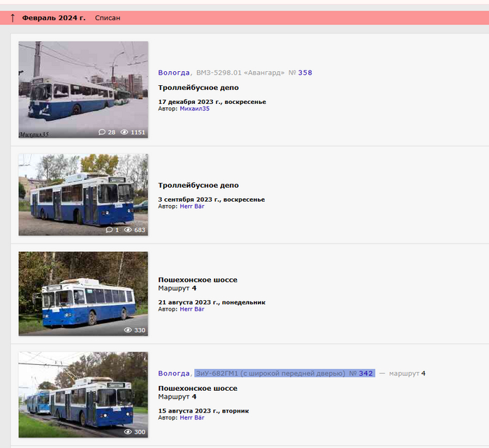Viewport: 489px width, 448px height.
Task: Click the views eye icon showing 300
Action: pos(128,432)
